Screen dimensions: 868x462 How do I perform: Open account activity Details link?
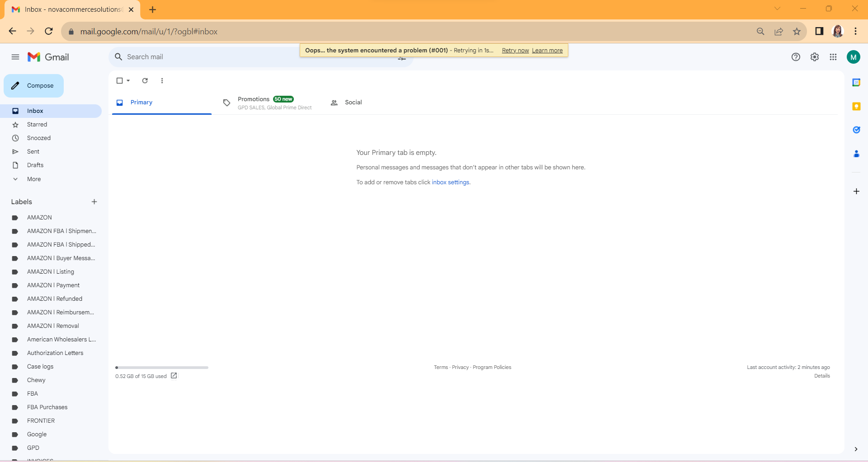pyautogui.click(x=822, y=376)
